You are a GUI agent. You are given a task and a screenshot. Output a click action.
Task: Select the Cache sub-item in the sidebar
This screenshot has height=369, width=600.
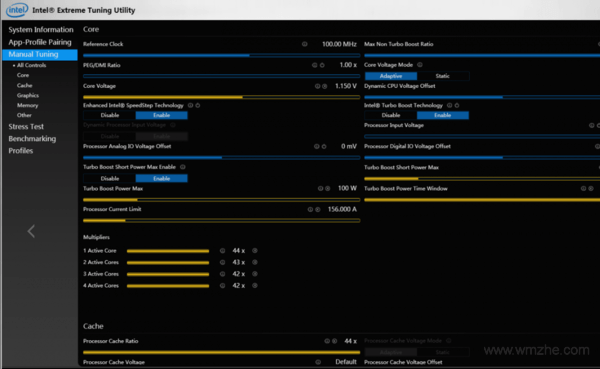click(24, 85)
